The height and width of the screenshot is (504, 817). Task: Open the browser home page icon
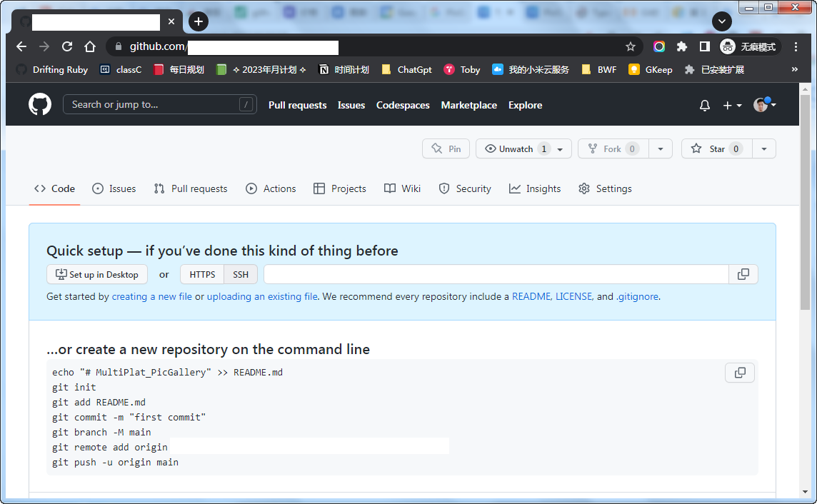click(90, 47)
